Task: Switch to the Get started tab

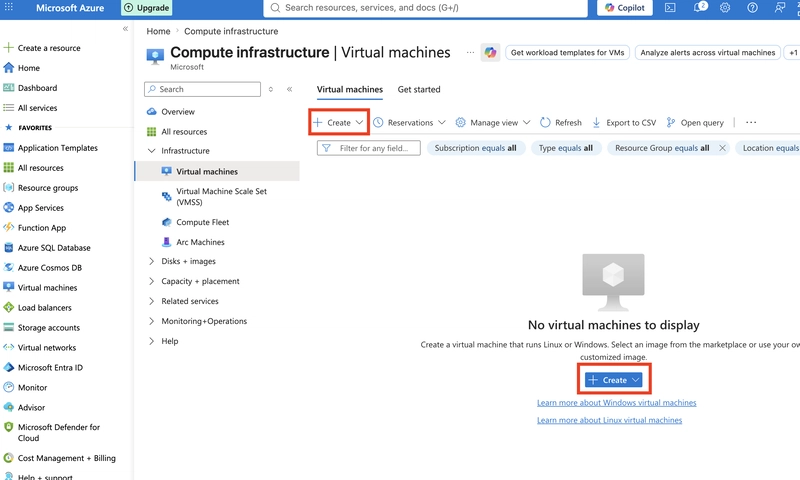Action: [419, 89]
